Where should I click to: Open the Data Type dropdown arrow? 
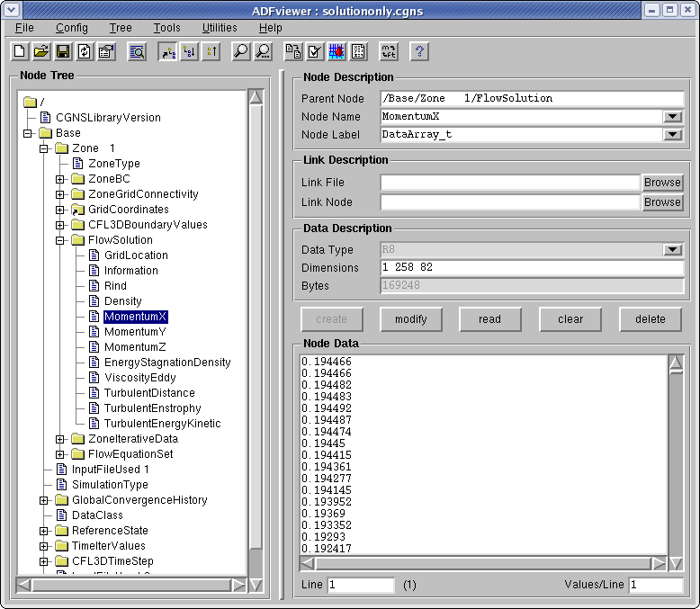click(x=672, y=249)
